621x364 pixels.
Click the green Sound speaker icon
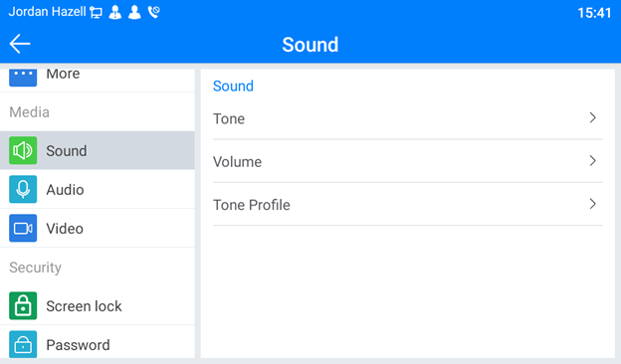[x=23, y=150]
